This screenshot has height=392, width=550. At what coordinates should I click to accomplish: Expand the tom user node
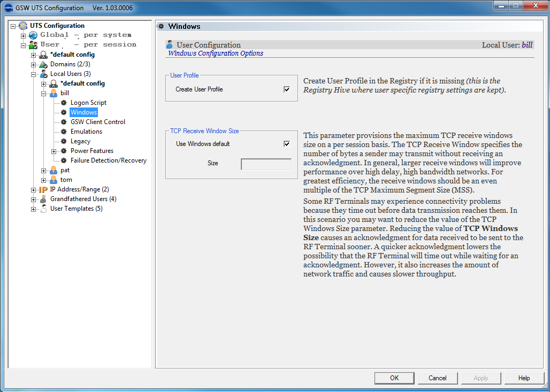click(x=44, y=180)
